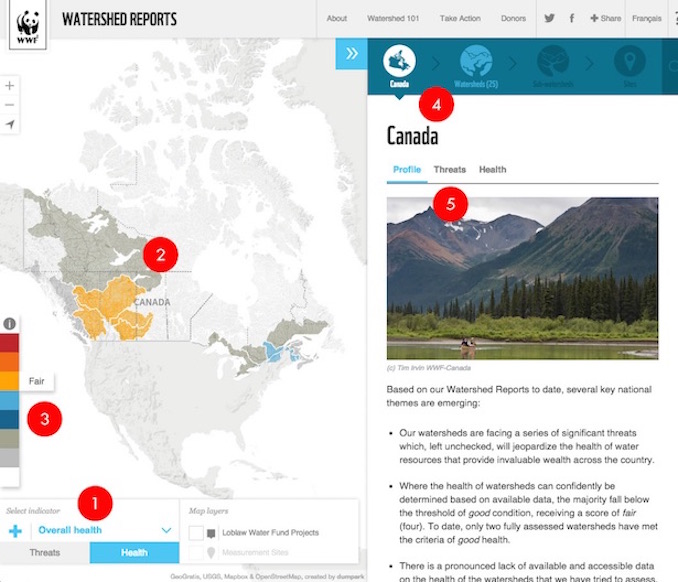Switch to the Health tab under Canada
The width and height of the screenshot is (678, 582).
[x=493, y=169]
